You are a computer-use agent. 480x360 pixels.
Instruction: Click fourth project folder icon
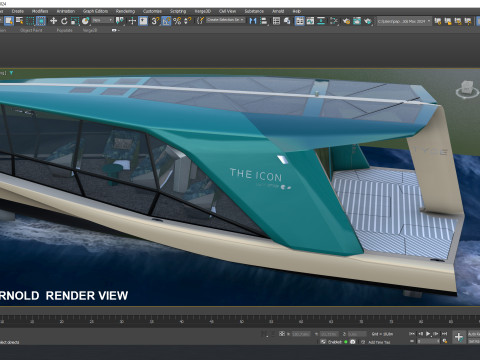pos(468,21)
